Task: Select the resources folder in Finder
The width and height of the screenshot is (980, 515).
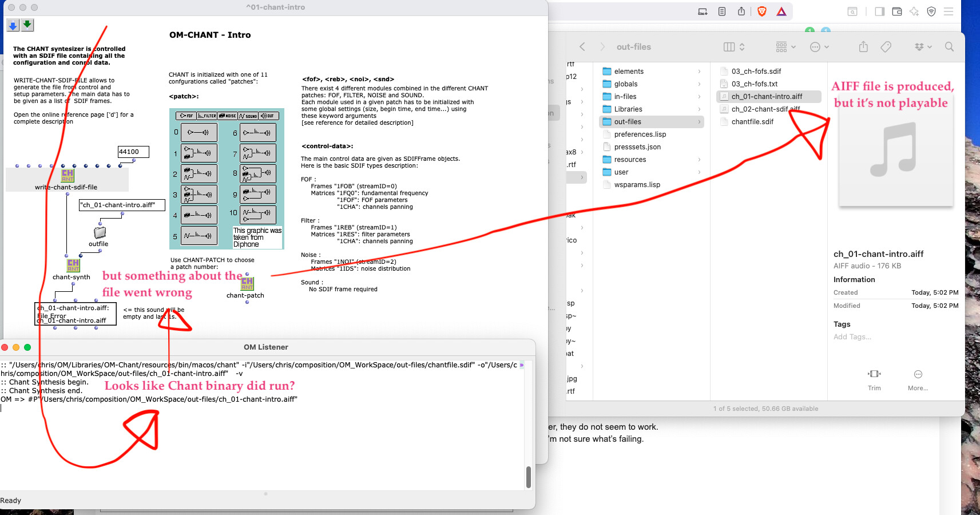Action: (652, 160)
